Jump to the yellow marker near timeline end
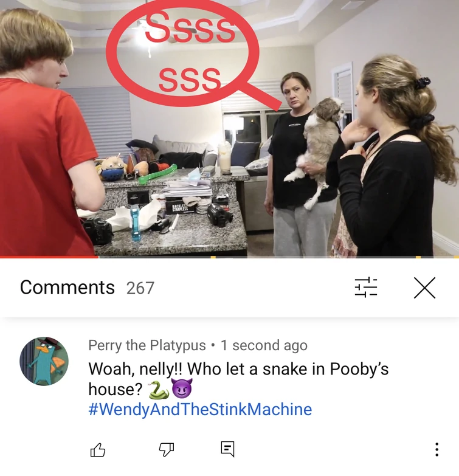This screenshot has height=476, width=459. point(418,257)
